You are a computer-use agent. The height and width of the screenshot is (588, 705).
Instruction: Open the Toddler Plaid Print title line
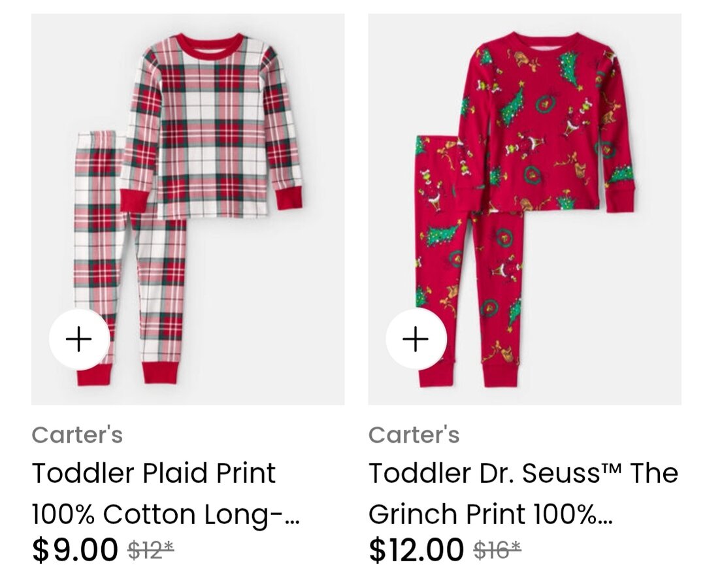154,473
